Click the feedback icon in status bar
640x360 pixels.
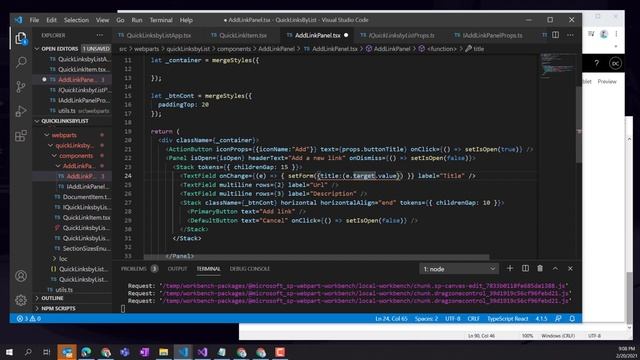tap(558, 318)
